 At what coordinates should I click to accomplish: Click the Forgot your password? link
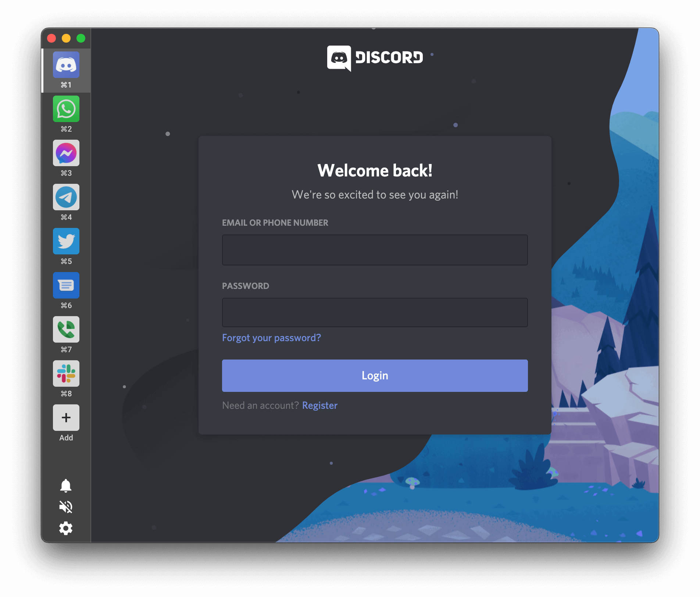click(x=272, y=338)
